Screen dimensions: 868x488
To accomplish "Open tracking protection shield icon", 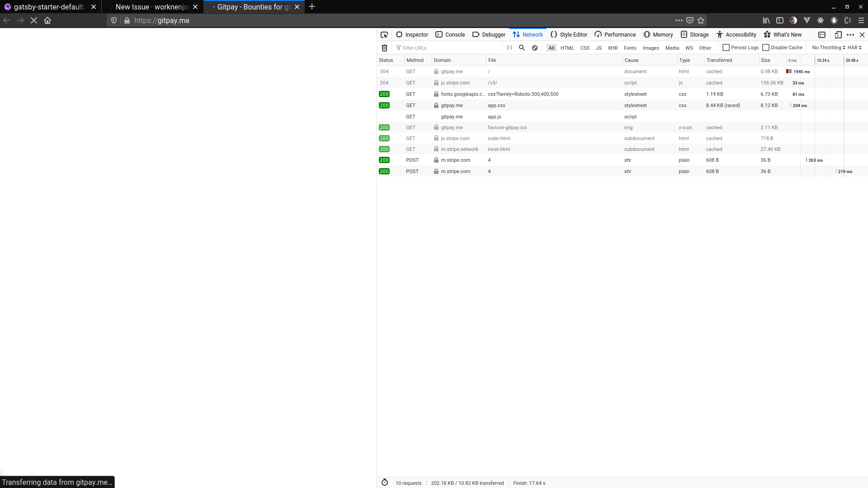I will click(x=114, y=20).
